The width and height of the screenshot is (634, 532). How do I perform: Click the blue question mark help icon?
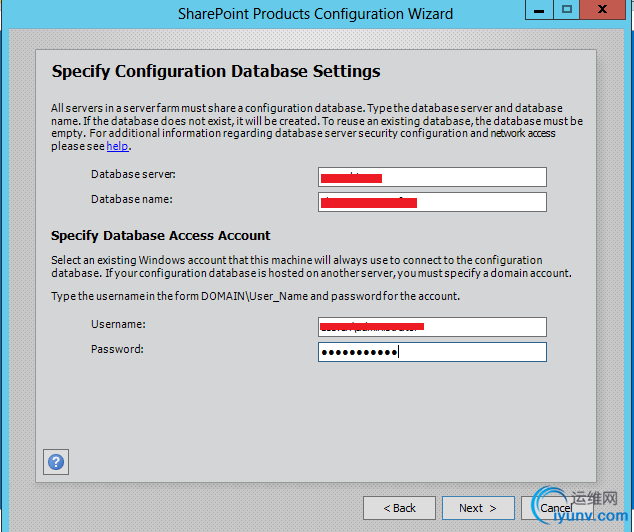click(x=56, y=462)
